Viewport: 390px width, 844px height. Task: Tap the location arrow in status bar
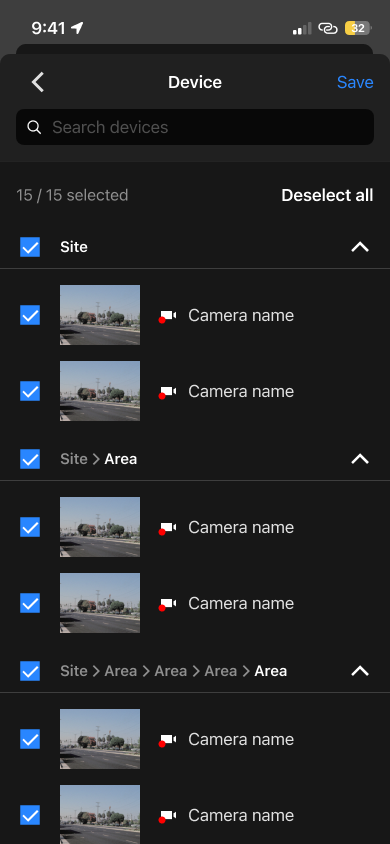coord(77,27)
